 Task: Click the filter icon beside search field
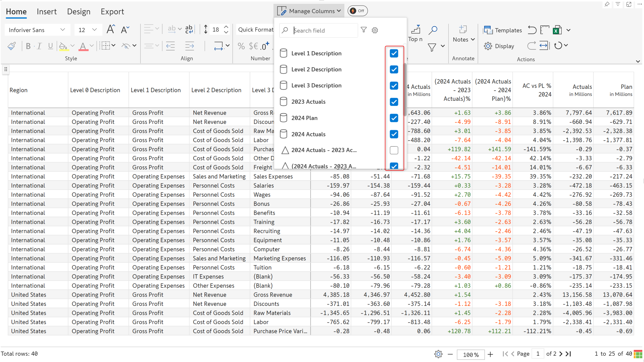coord(363,30)
